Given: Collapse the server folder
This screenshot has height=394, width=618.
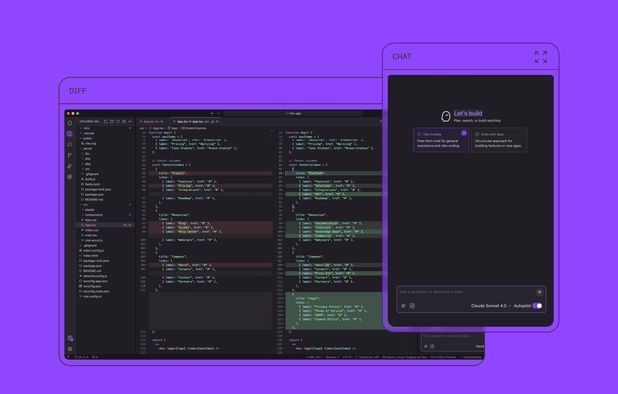Looking at the screenshot, I should pyautogui.click(x=87, y=149).
